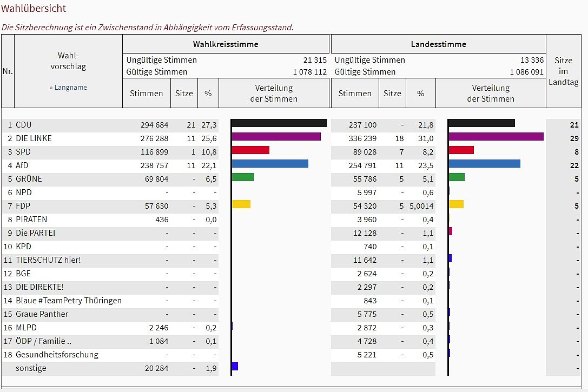Select DIE LINKE's Landtag seat count 29

(574, 138)
